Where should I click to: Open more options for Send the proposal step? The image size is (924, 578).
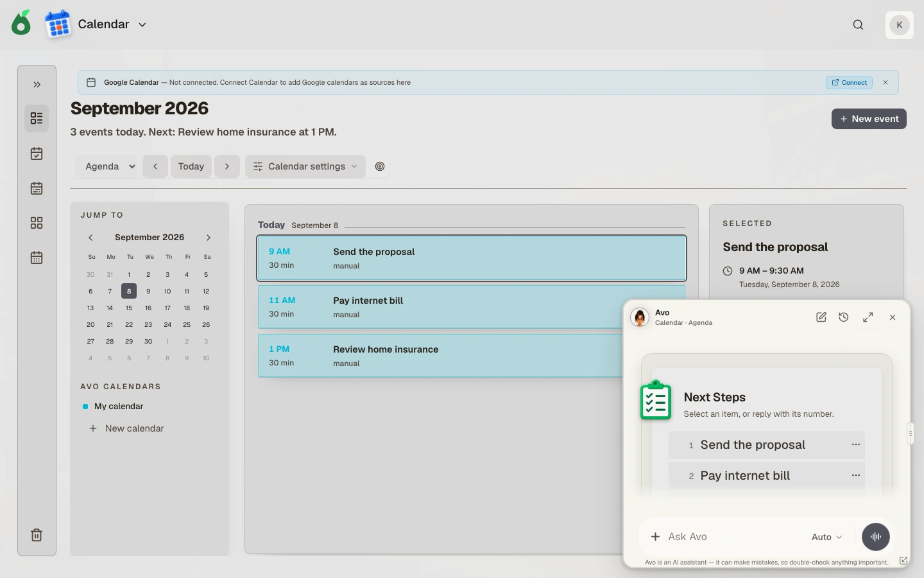[x=856, y=444]
